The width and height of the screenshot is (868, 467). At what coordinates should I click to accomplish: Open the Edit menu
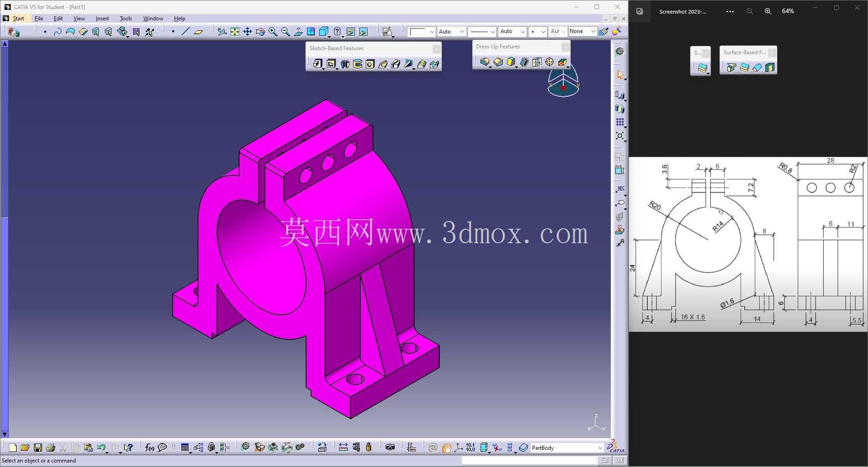tap(58, 19)
